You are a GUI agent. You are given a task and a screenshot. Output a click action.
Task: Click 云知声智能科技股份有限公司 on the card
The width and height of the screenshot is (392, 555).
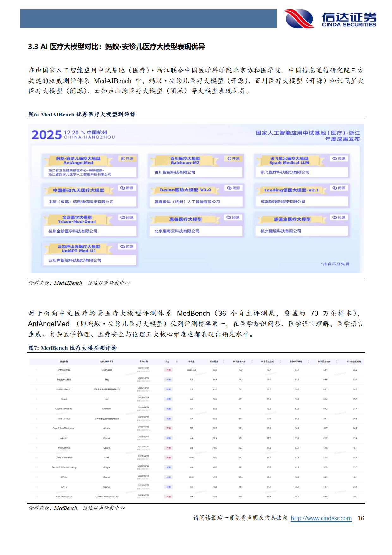point(75,260)
